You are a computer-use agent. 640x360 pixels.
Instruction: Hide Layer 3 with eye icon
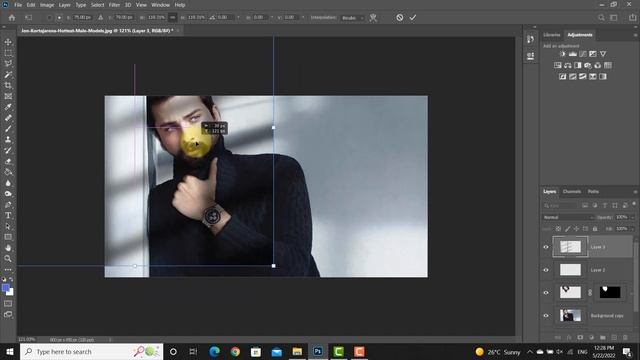tap(546, 247)
